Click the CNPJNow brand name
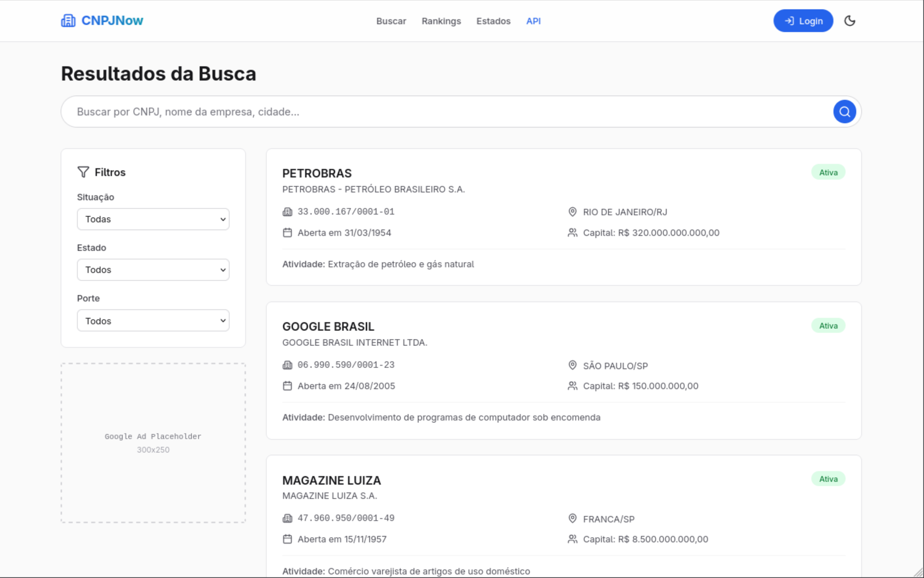924x578 pixels. 112,21
